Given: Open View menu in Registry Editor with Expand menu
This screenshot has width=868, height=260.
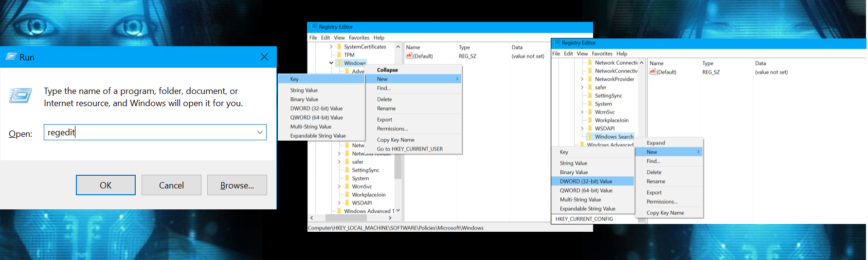Looking at the screenshot, I should pos(582,54).
